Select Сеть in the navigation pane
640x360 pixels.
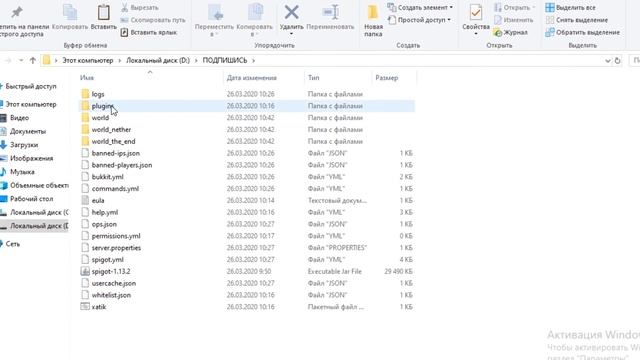pyautogui.click(x=13, y=244)
